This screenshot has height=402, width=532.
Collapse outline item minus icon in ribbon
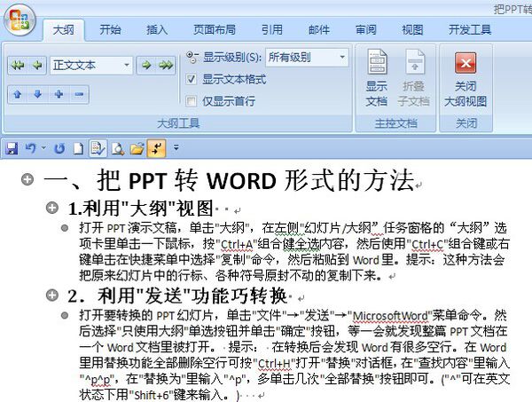pyautogui.click(x=79, y=94)
